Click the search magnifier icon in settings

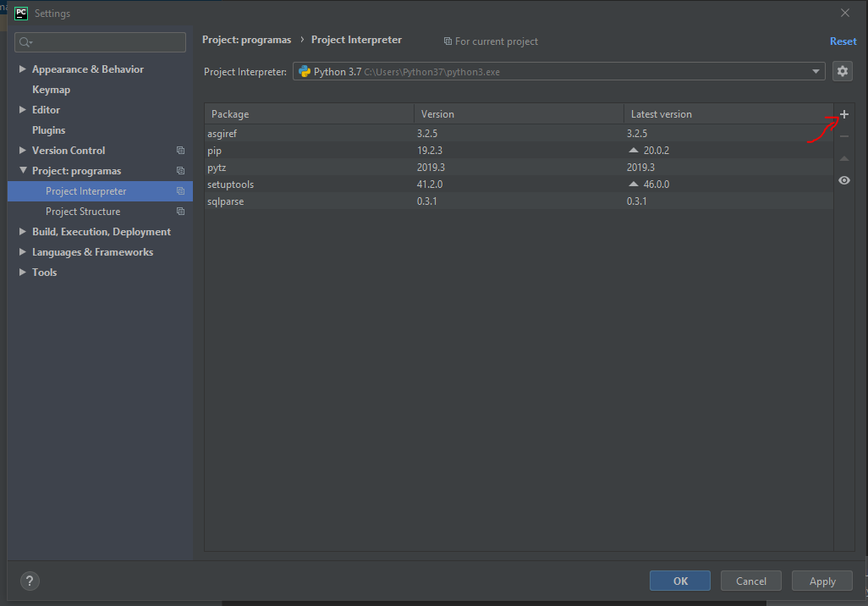[25, 42]
